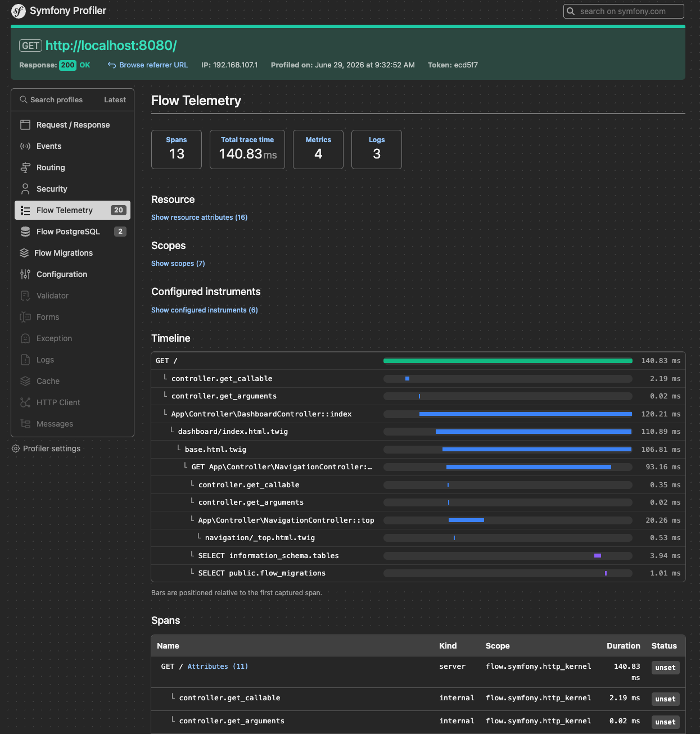
Task: Select the Flow PostgreSQL panel
Action: coord(73,232)
